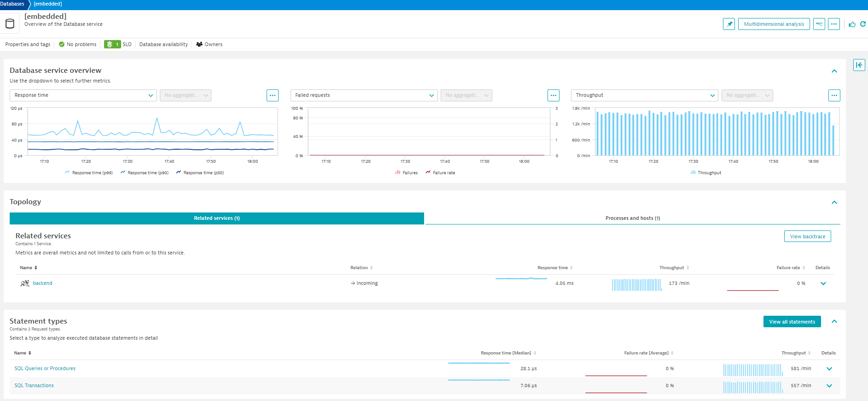Viewport: 868px width, 401px height.
Task: Collapse the side panel with arrow icon
Action: (x=859, y=65)
